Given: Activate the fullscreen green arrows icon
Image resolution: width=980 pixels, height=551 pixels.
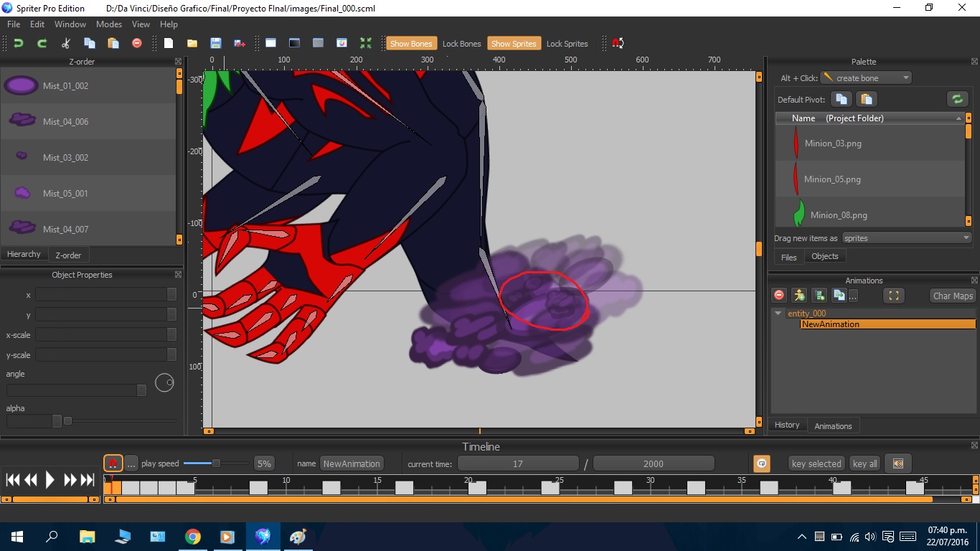Looking at the screenshot, I should pyautogui.click(x=366, y=43).
